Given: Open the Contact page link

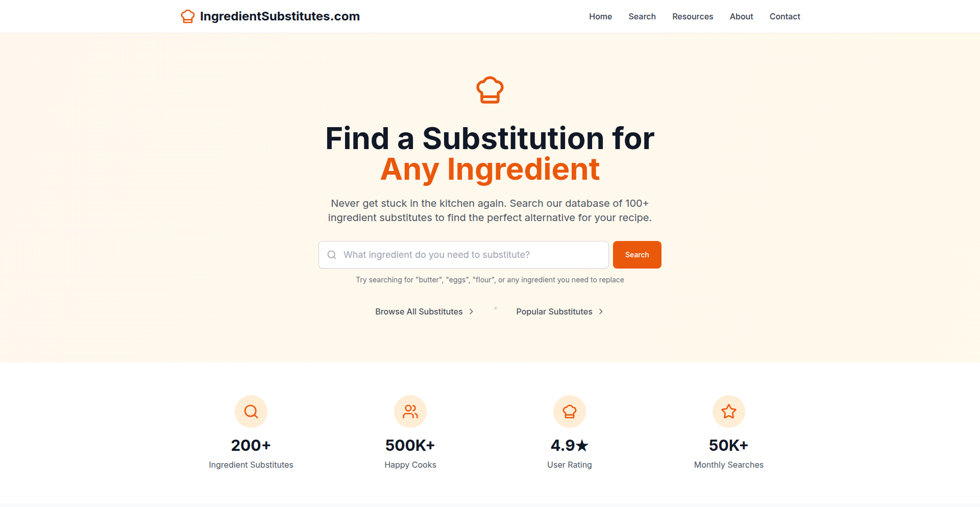Looking at the screenshot, I should (x=785, y=16).
